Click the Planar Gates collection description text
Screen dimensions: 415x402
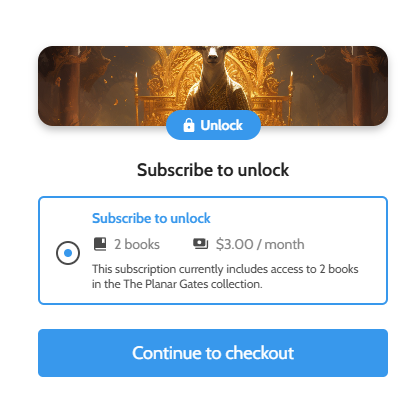click(225, 276)
